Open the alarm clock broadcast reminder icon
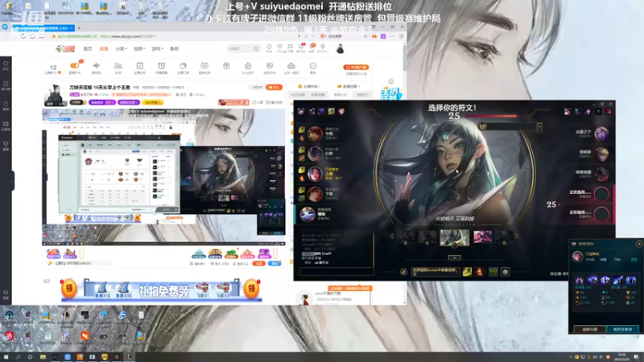 coord(162,66)
